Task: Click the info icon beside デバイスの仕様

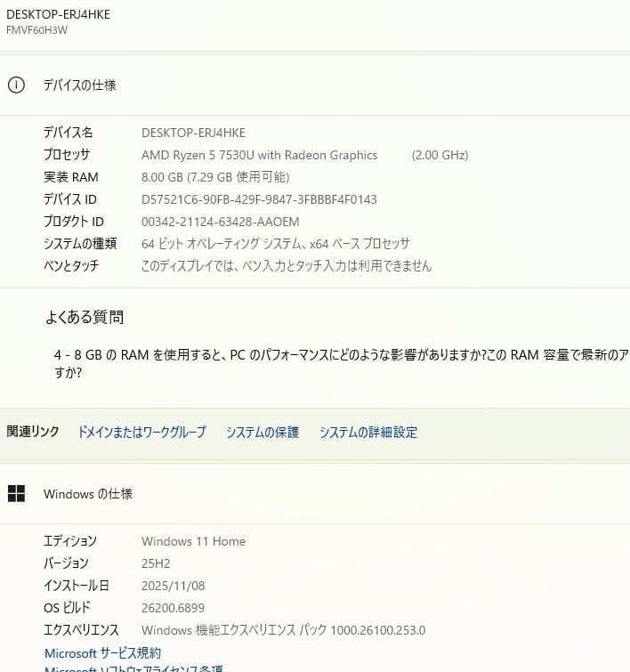Action: click(x=16, y=85)
